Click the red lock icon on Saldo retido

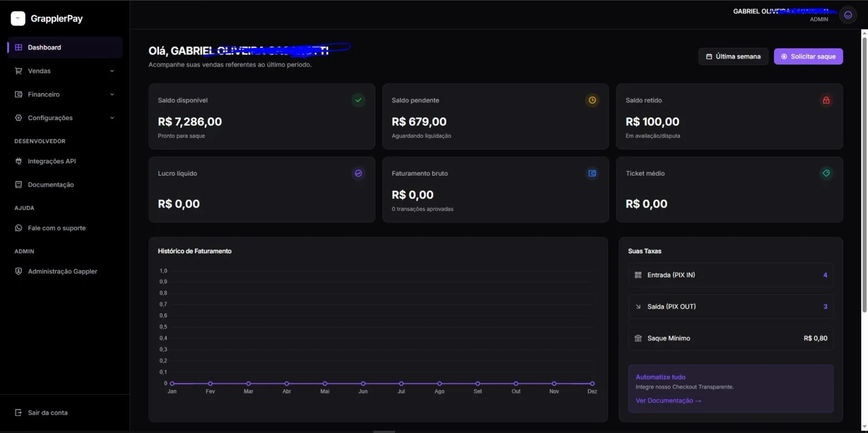point(826,100)
